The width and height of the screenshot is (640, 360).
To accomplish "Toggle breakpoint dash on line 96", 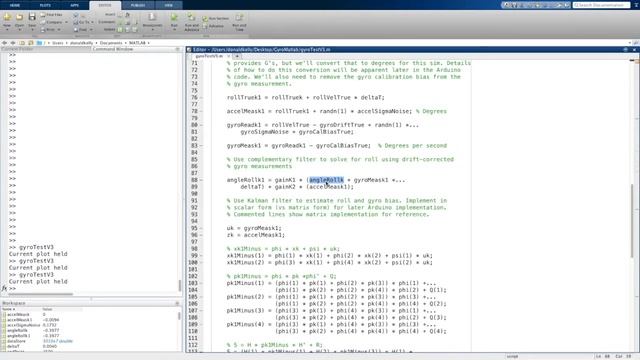I will (201, 235).
